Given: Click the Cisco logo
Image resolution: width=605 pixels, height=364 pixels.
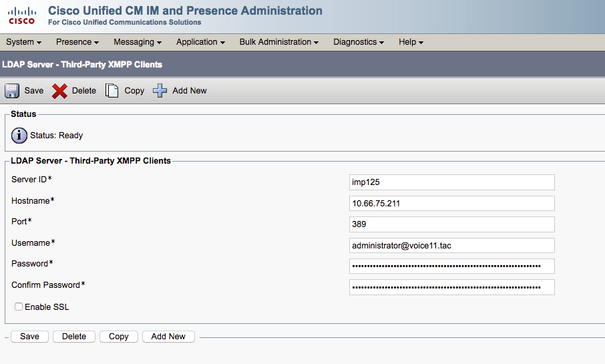Looking at the screenshot, I should 22,16.
